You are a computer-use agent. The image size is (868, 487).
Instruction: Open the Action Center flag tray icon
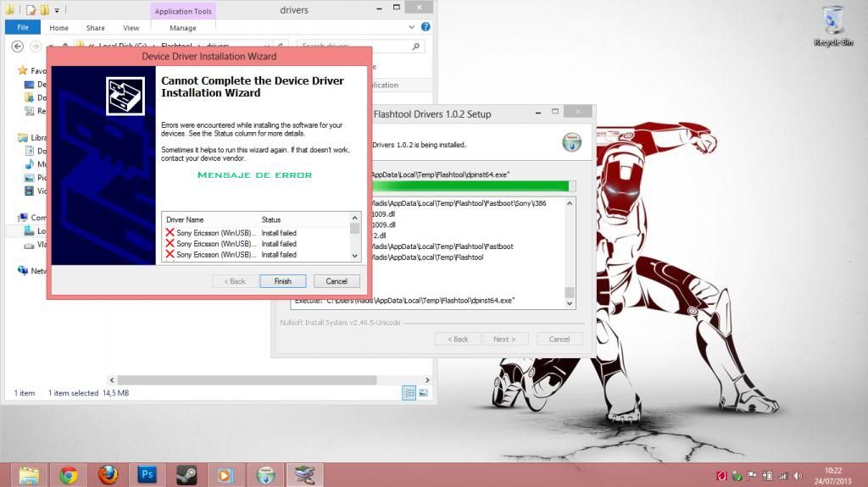[x=752, y=476]
